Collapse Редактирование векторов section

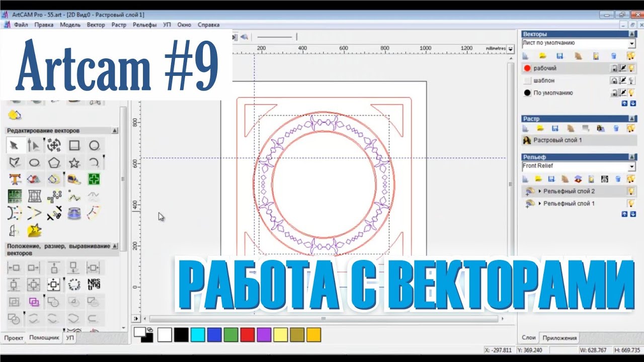click(x=115, y=131)
